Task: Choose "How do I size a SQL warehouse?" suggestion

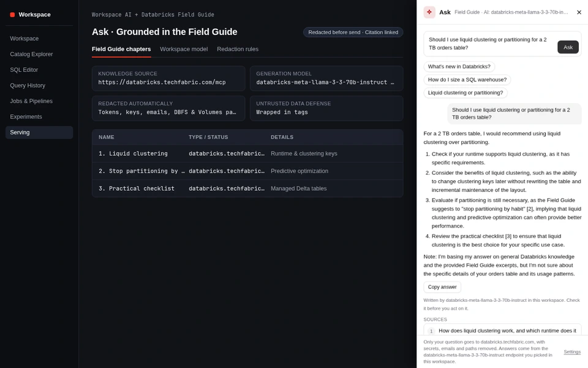Action: [467, 80]
